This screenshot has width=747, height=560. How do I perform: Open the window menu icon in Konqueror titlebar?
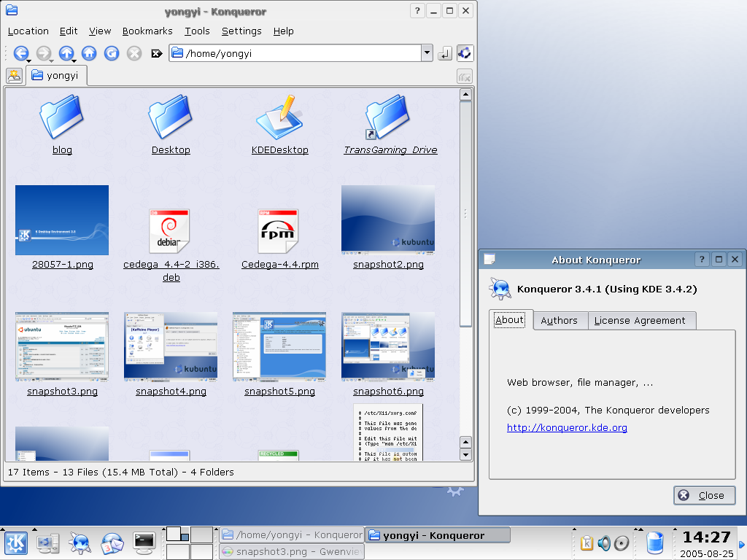click(12, 10)
